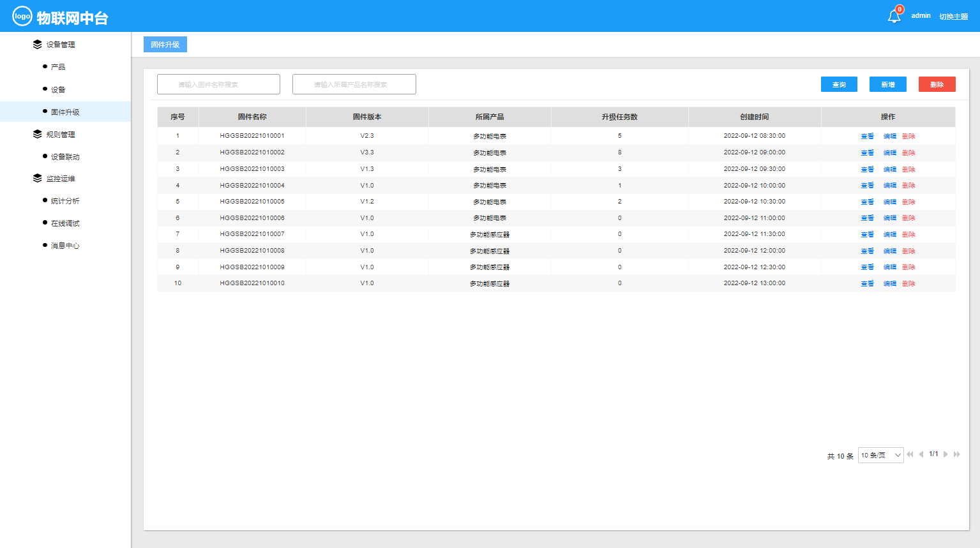
Task: Go to the previous page arrow
Action: 921,454
